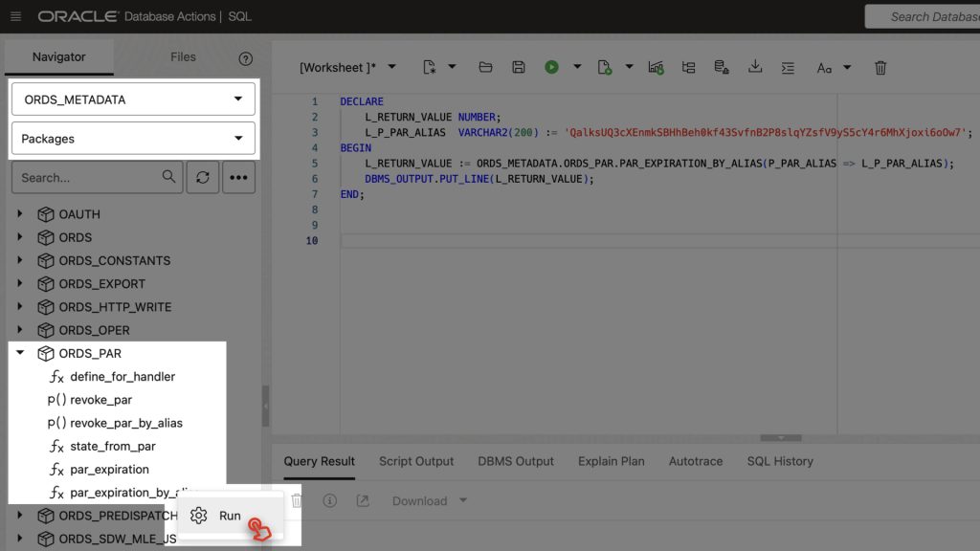Open the Navigator more options menu
Image resolution: width=980 pixels, height=551 pixels.
click(238, 177)
